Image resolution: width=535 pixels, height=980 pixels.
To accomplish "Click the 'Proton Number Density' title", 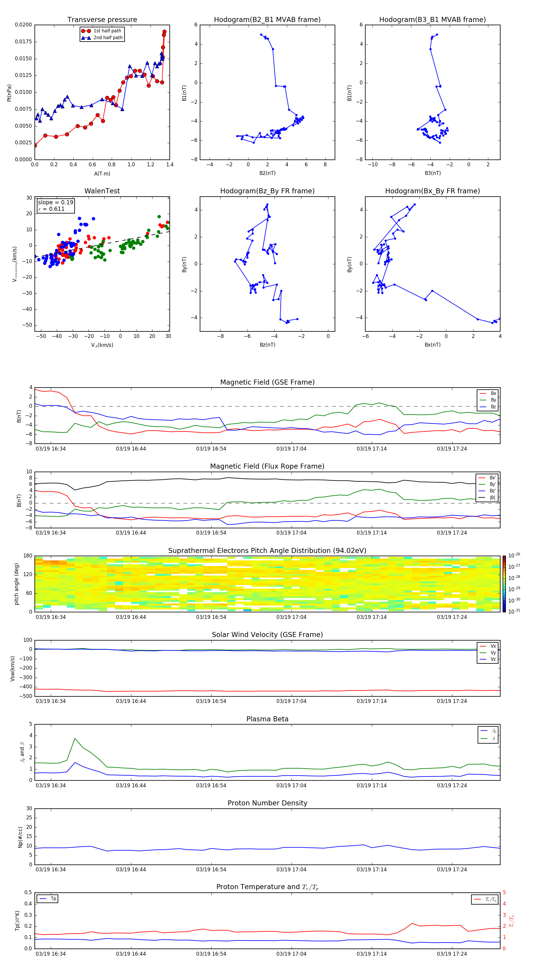I will click(267, 803).
